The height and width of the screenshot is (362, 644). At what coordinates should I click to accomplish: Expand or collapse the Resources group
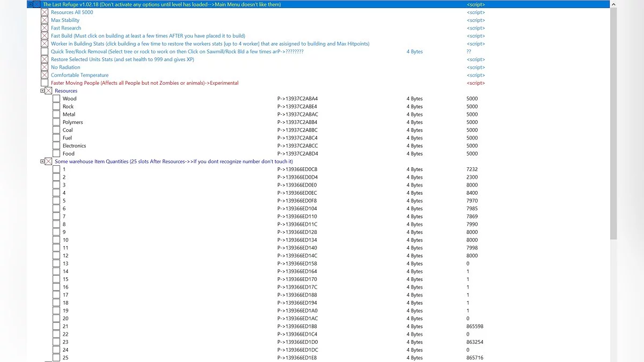pos(42,91)
